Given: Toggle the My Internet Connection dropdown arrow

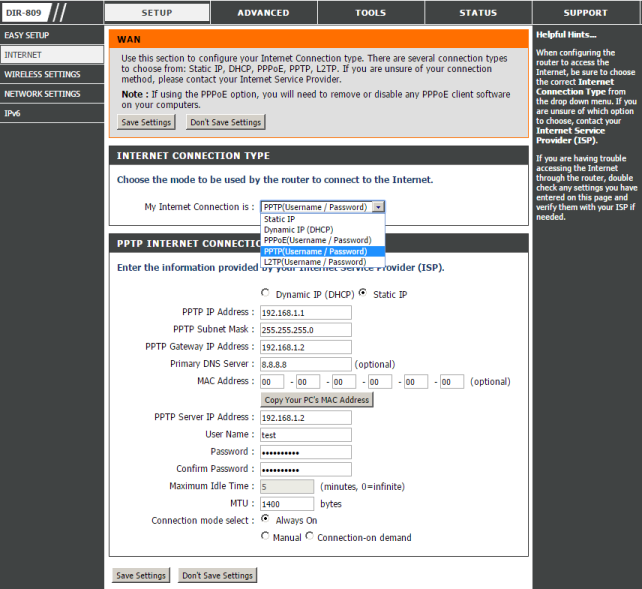Looking at the screenshot, I should point(378,207).
